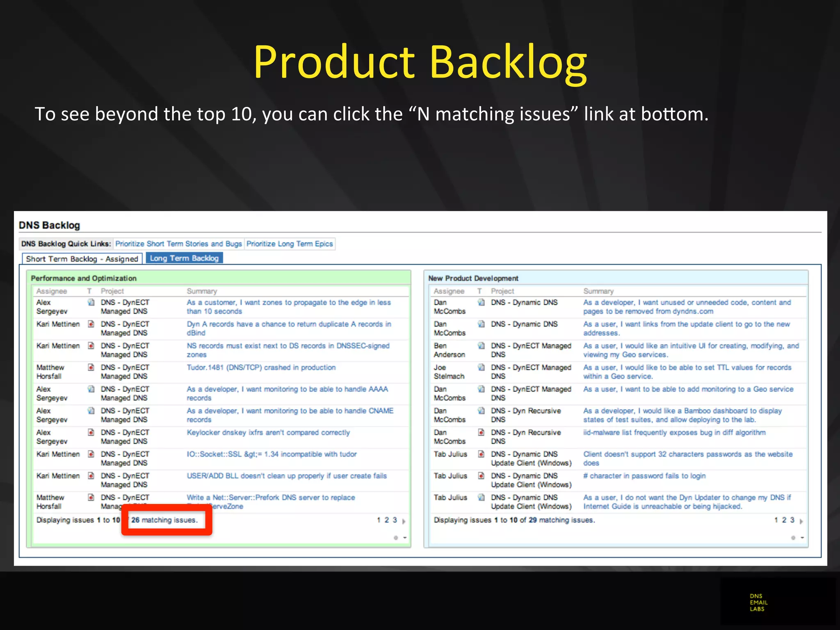840x630 pixels.
Task: Click Assignee column header in New Product Development
Action: (x=449, y=291)
